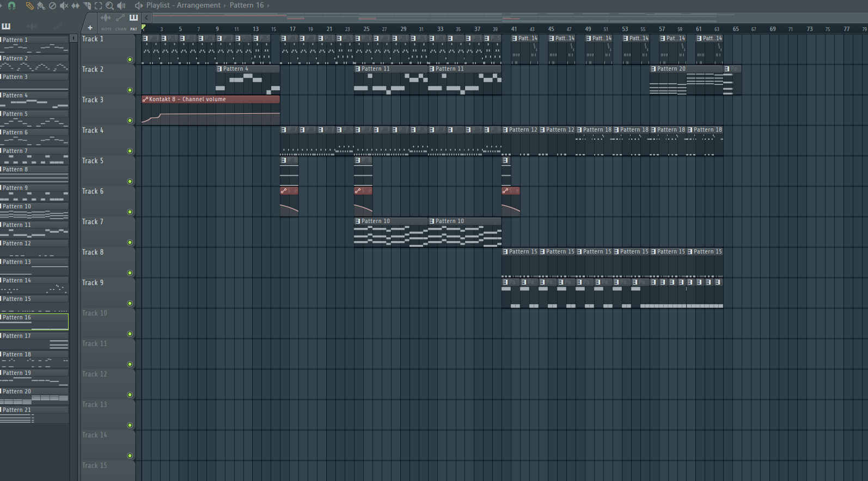
Task: Click bar 41 on the timeline ruler
Action: click(x=514, y=29)
